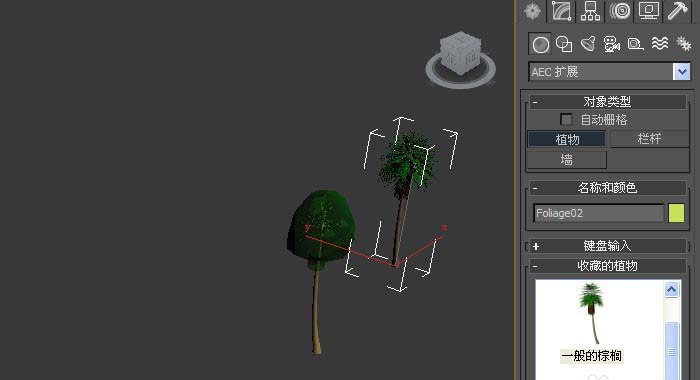Click the plant list scrollbar thumb
Screen dimensions: 700x380
pyautogui.click(x=671, y=351)
